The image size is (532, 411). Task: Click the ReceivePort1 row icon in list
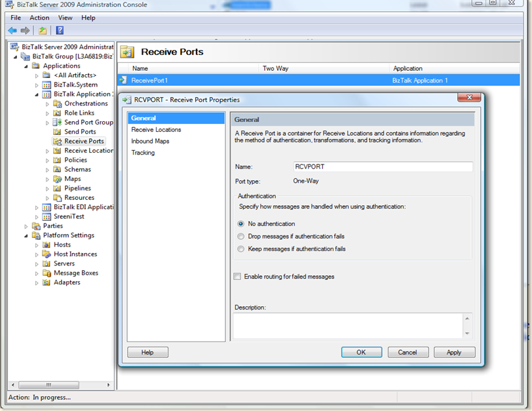pyautogui.click(x=123, y=81)
